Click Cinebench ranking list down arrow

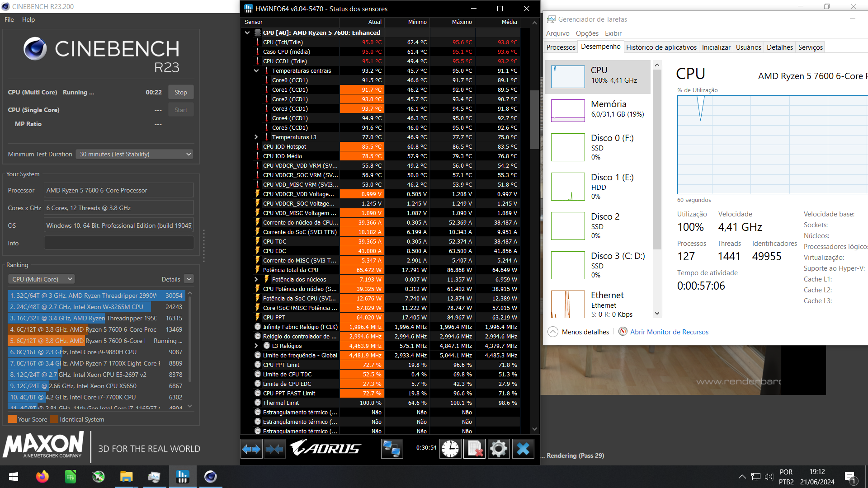(x=190, y=406)
